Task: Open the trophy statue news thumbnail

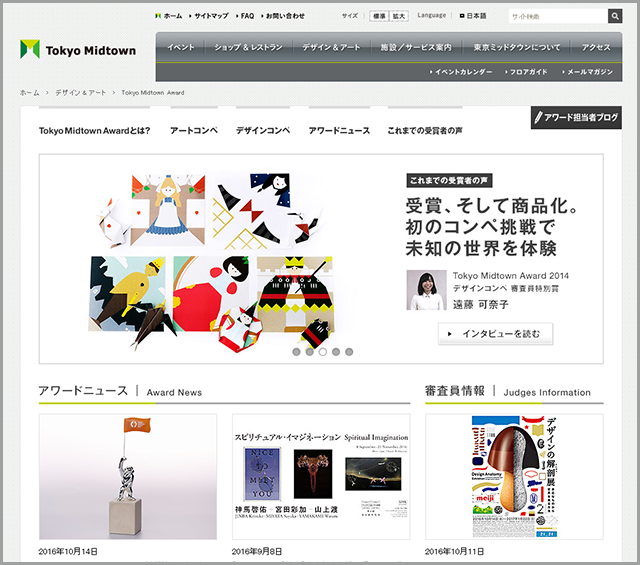Action: (128, 476)
